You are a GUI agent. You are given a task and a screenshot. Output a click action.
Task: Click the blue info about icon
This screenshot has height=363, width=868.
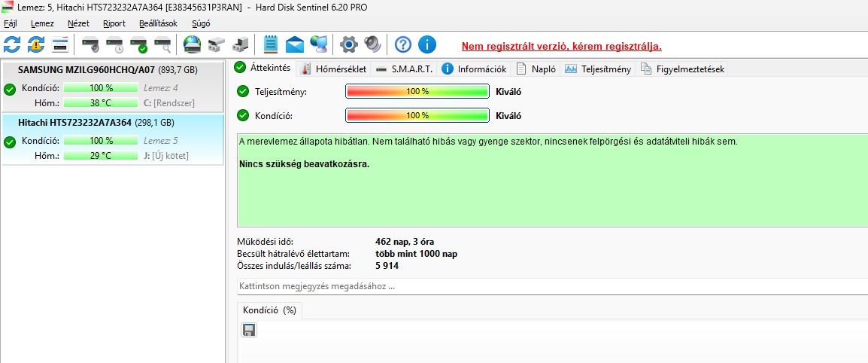tap(427, 44)
